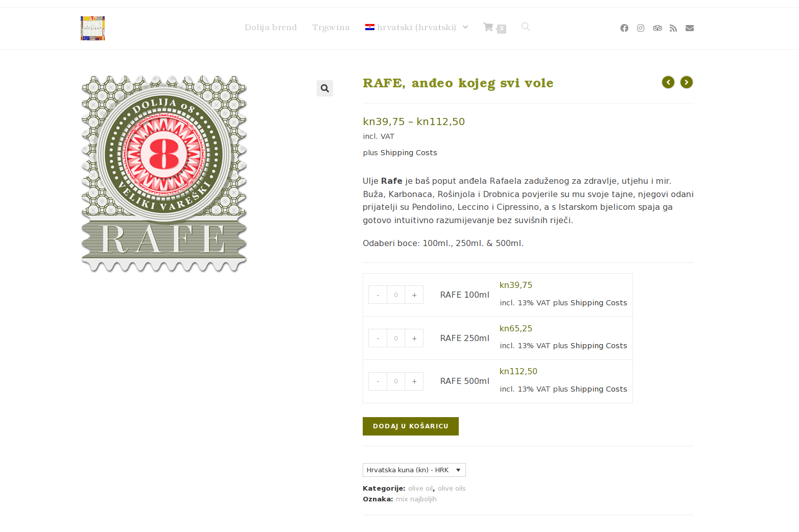Open the olive oils category link
The width and height of the screenshot is (799, 532).
[x=452, y=489]
